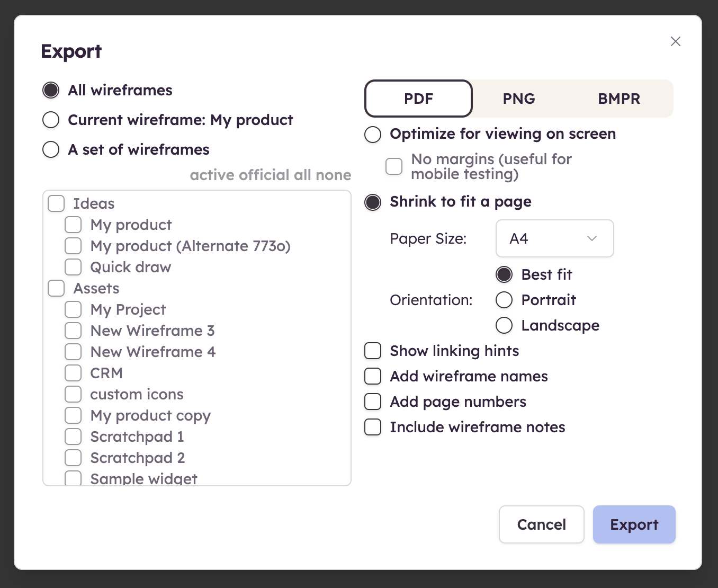Click the 'official' selection filter link
The width and height of the screenshot is (718, 588).
pyautogui.click(x=265, y=175)
